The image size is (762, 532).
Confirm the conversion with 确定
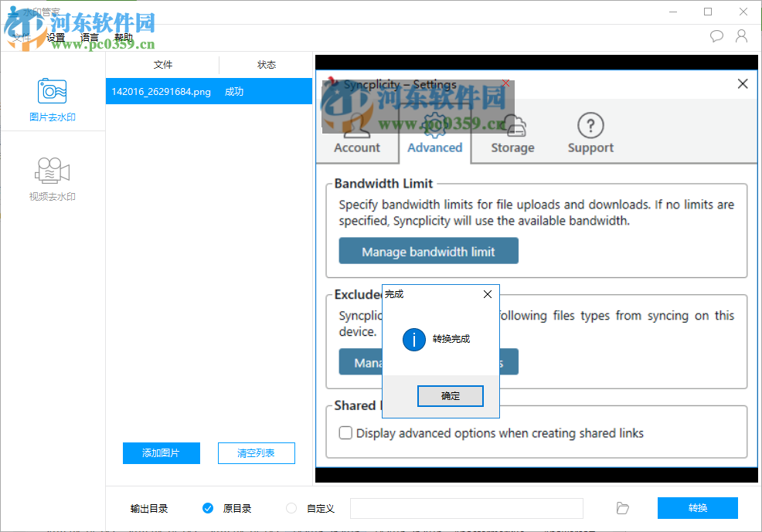[x=450, y=395]
